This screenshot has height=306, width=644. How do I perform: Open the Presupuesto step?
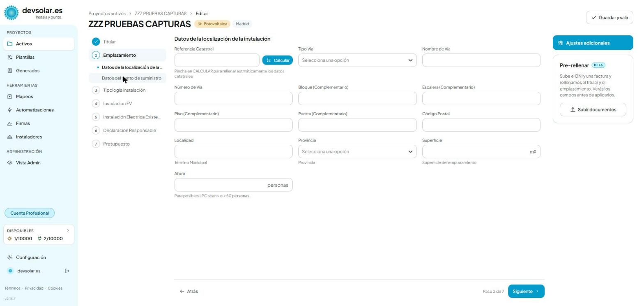[x=127, y=144]
